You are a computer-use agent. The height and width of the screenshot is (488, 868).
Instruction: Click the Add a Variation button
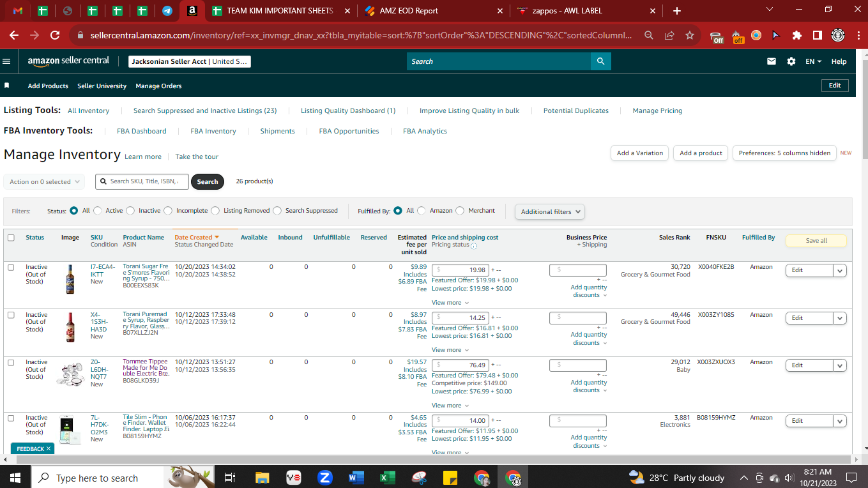point(640,153)
